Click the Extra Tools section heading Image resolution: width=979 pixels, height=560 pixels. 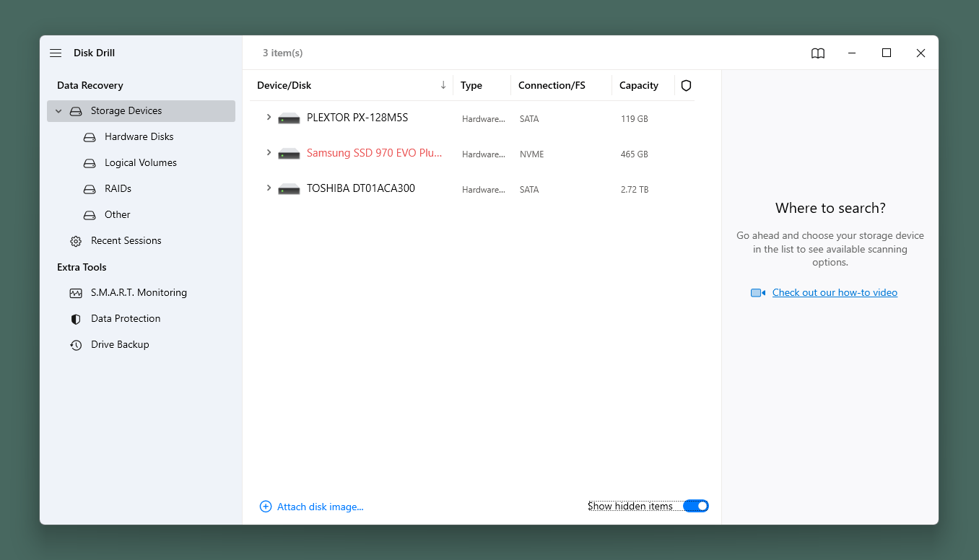coord(82,267)
